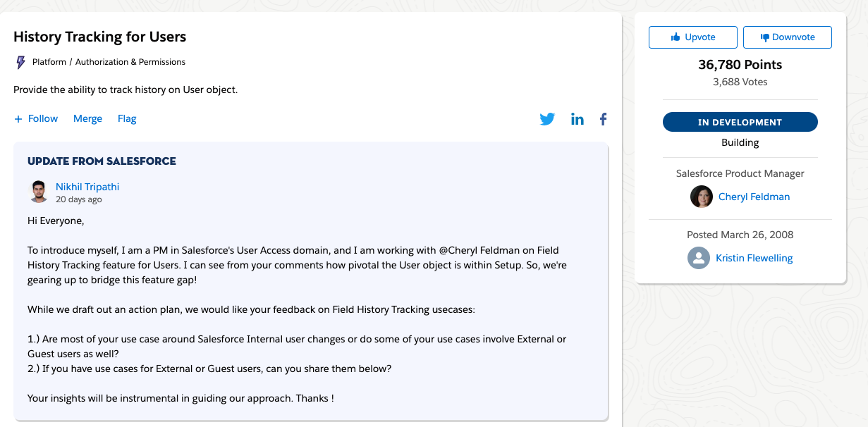
Task: Upvote this idea
Action: coord(693,37)
